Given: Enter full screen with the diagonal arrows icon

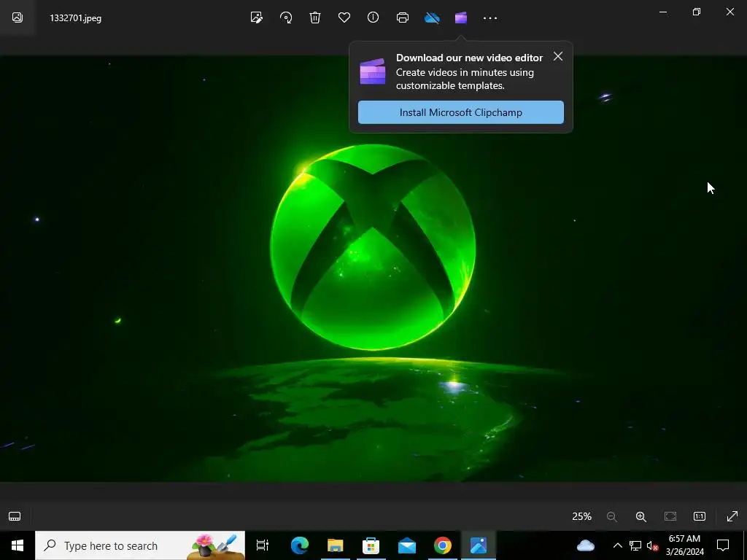Looking at the screenshot, I should point(732,516).
